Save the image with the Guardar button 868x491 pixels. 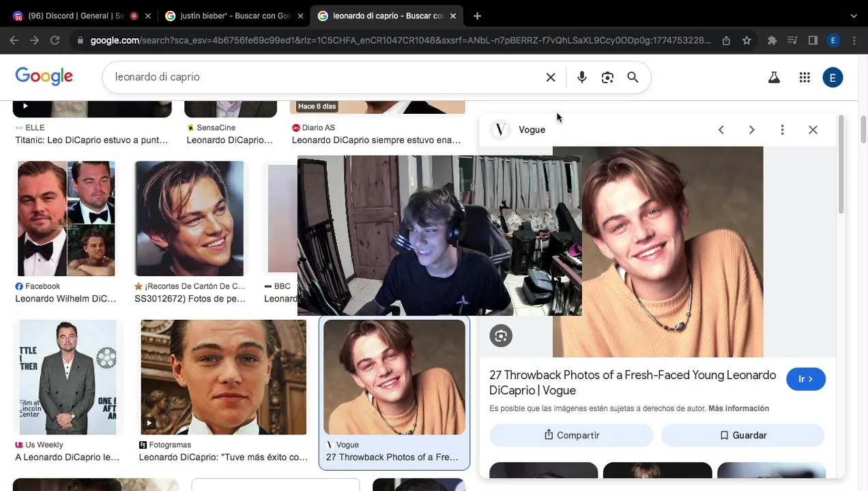click(742, 435)
